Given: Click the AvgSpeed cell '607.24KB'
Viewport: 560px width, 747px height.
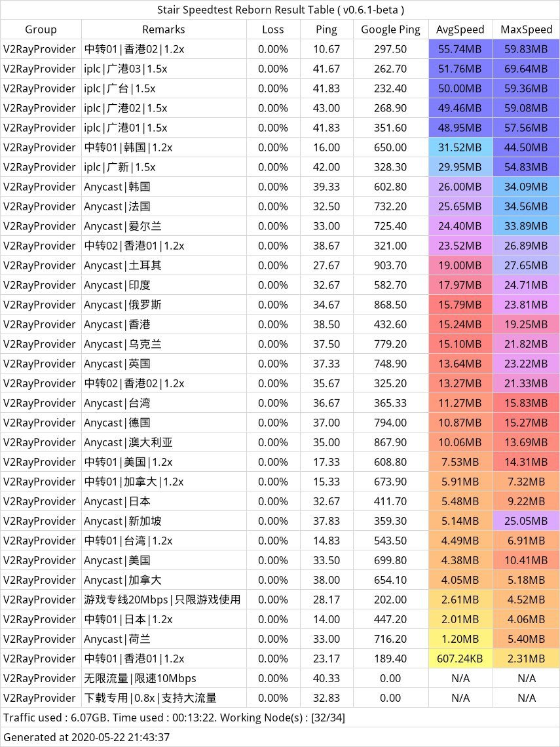Looking at the screenshot, I should (460, 659).
